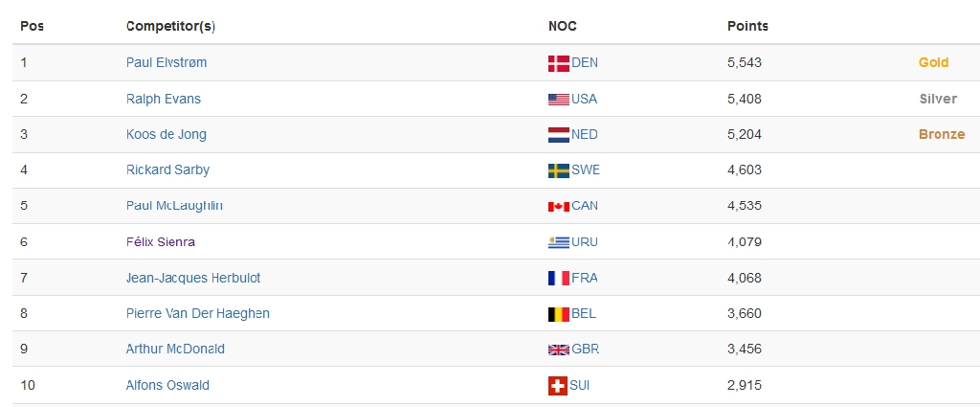
Task: Click the Canada flag icon
Action: [558, 206]
